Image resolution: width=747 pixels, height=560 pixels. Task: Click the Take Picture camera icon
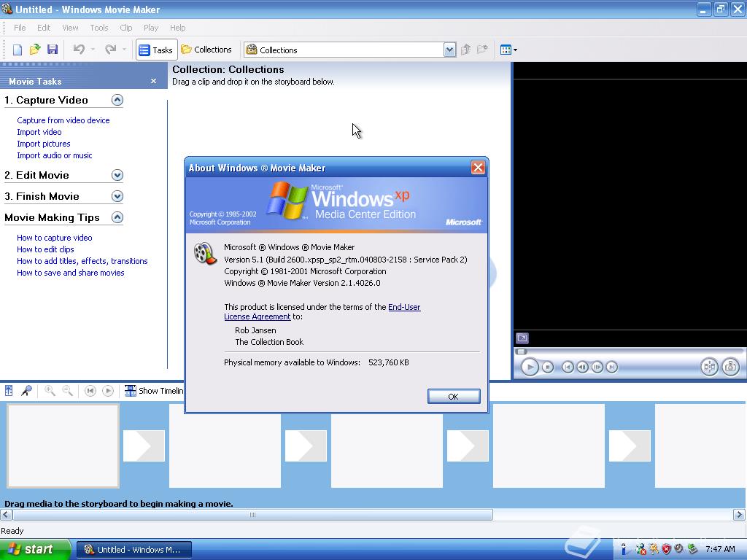pyautogui.click(x=730, y=367)
